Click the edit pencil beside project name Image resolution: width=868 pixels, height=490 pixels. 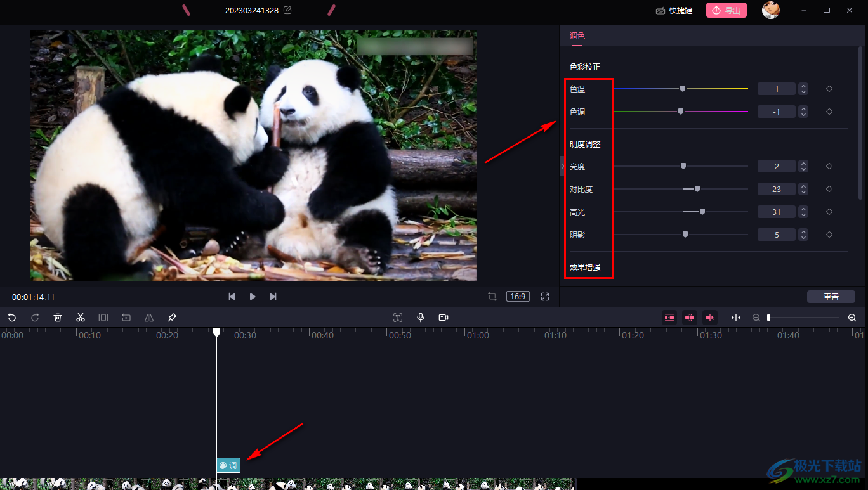pos(287,10)
